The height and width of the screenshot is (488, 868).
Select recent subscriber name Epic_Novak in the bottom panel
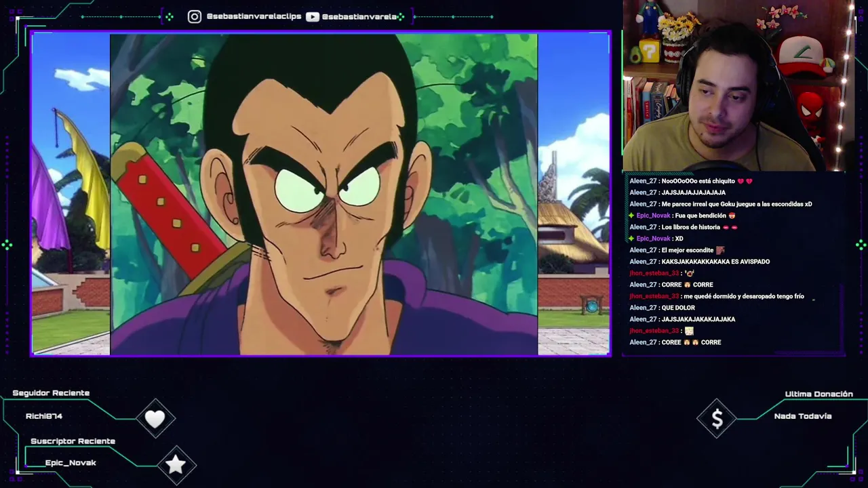pos(71,463)
